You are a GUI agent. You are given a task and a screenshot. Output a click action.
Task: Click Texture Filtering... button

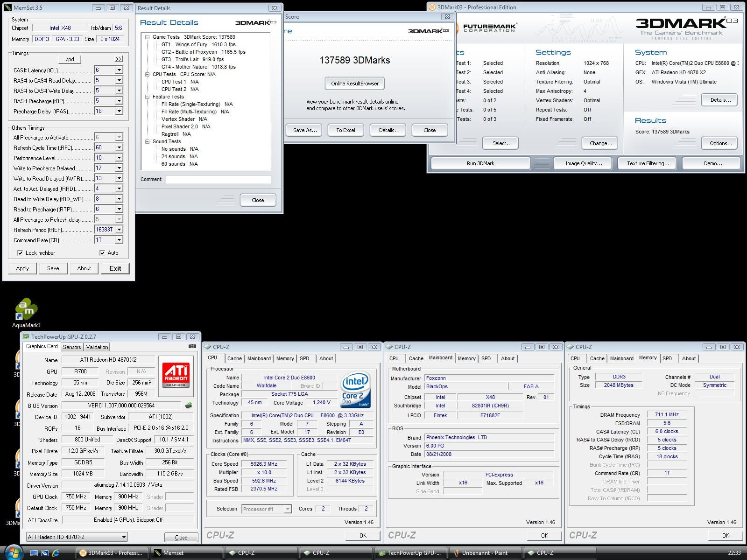tap(648, 163)
